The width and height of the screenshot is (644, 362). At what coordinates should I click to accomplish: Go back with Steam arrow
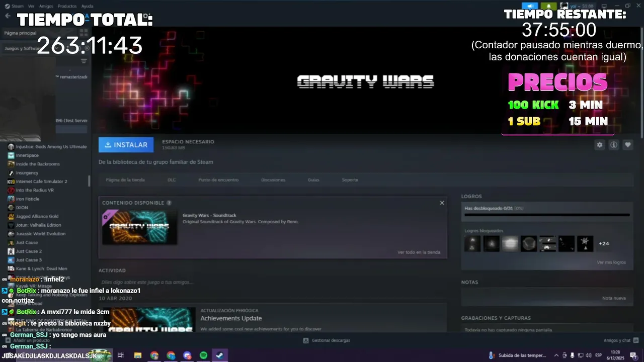[x=7, y=16]
